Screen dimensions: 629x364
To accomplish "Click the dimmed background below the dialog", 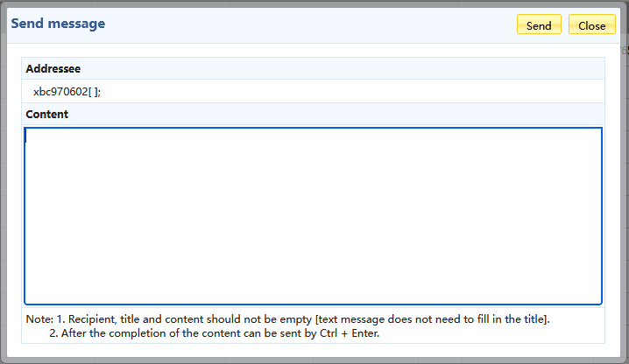I will (x=314, y=357).
